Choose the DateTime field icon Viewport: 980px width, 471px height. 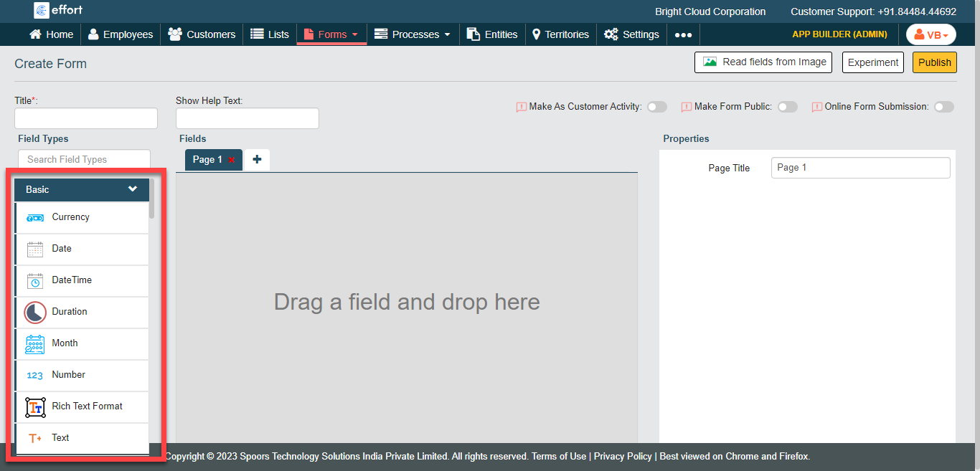(35, 281)
